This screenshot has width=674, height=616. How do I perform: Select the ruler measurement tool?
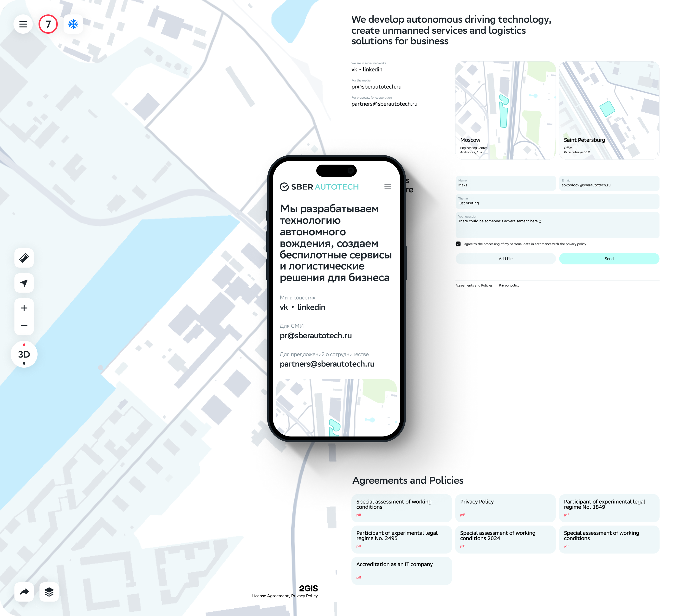(24, 258)
